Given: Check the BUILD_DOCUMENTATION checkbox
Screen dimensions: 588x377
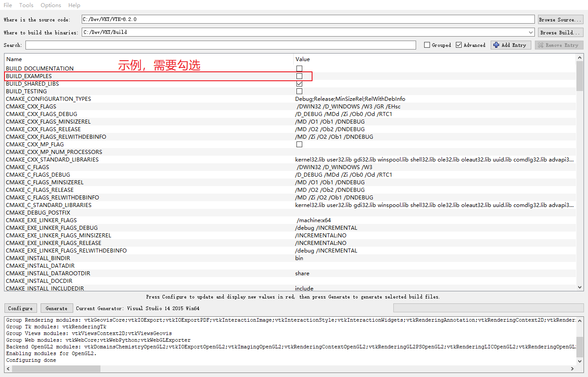Looking at the screenshot, I should (300, 68).
